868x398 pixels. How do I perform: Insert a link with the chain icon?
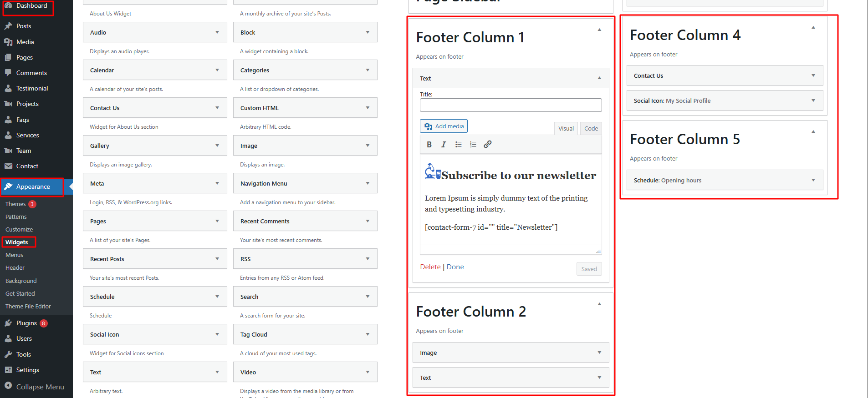point(487,144)
